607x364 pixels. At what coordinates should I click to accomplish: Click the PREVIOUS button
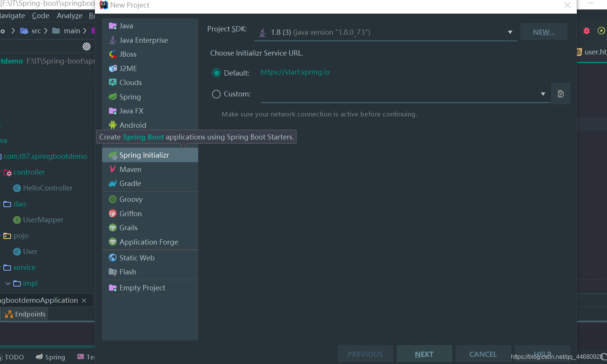tap(365, 354)
